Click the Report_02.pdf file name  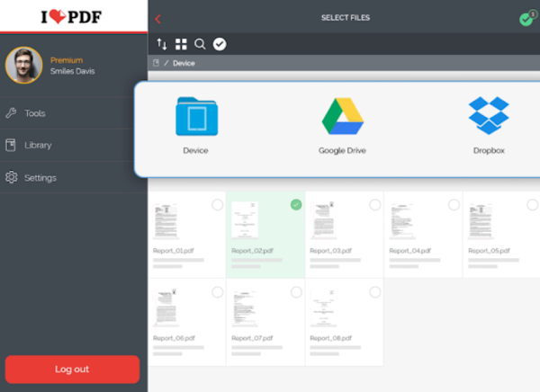[x=252, y=251]
